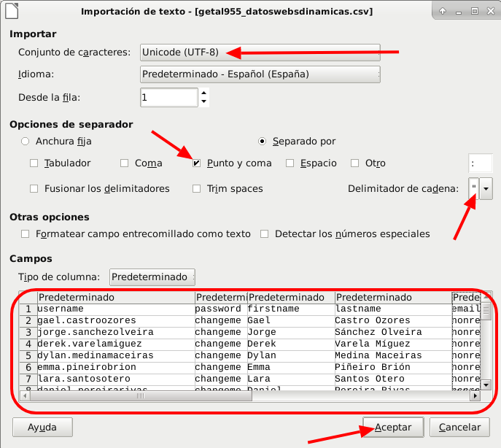Check Detectar los números especiales
Image resolution: width=501 pixels, height=448 pixels.
(264, 234)
